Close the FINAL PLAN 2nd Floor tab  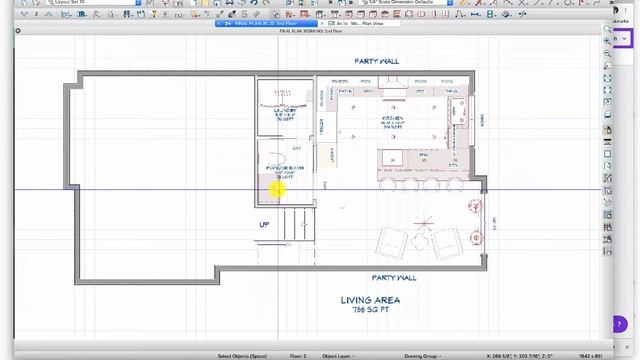[219, 24]
